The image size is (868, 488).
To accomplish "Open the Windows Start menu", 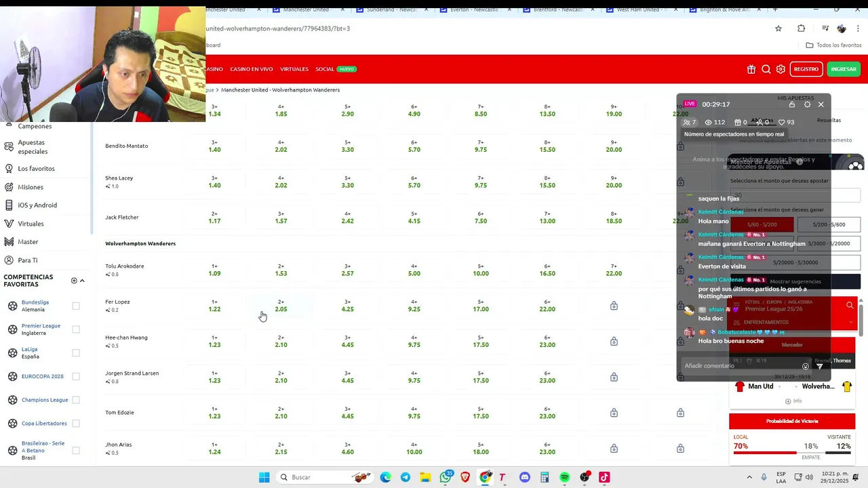I will pyautogui.click(x=264, y=477).
